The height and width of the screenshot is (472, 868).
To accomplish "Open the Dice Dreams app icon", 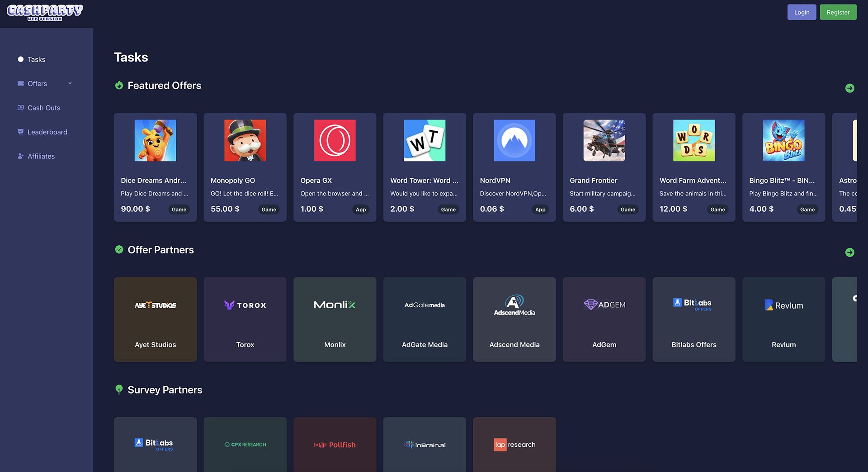I will pyautogui.click(x=155, y=140).
